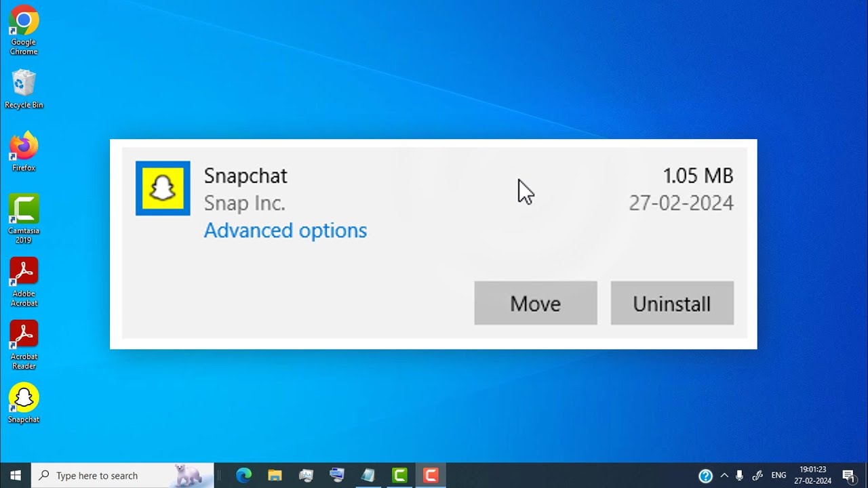Open File Explorer from the taskbar
868x488 pixels.
pyautogui.click(x=275, y=475)
